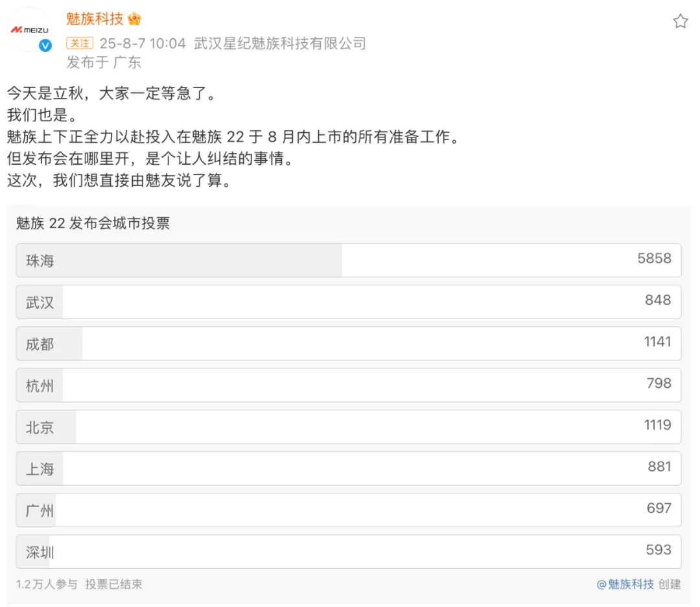Pick the 上海 poll option

tap(349, 468)
